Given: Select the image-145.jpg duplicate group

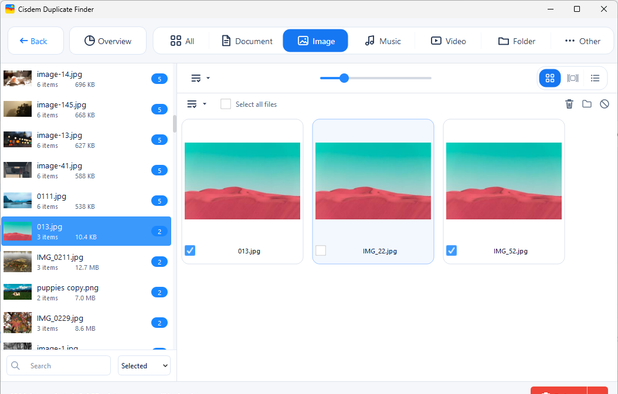Looking at the screenshot, I should click(86, 109).
